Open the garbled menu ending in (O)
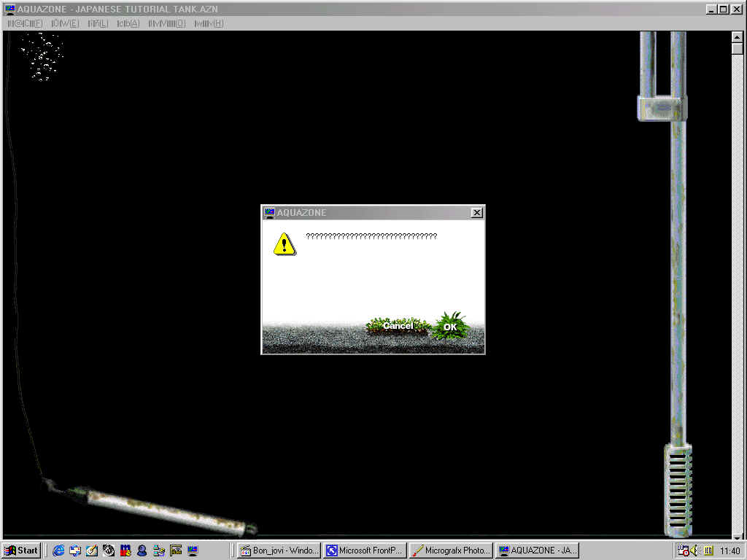 (x=167, y=23)
